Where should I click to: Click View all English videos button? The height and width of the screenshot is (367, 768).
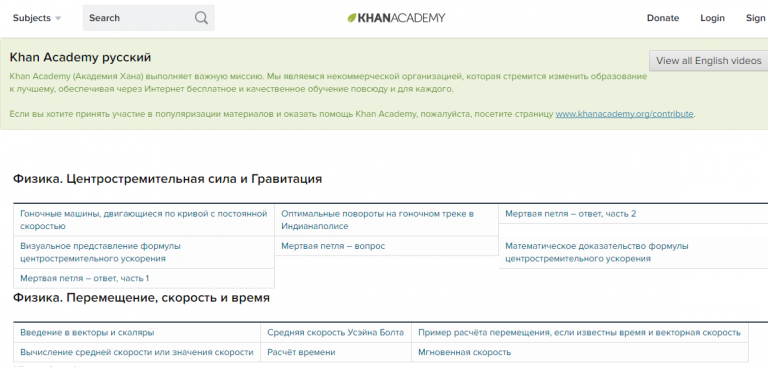(x=709, y=61)
